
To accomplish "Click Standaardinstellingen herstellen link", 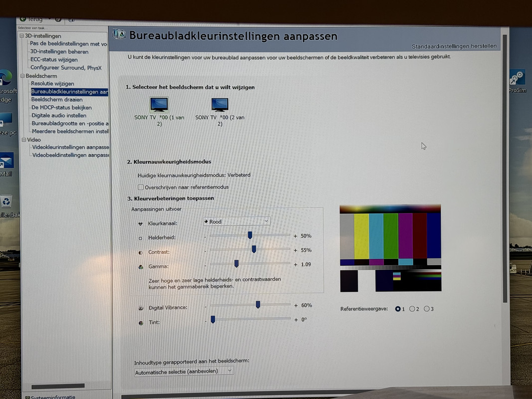I will 454,46.
